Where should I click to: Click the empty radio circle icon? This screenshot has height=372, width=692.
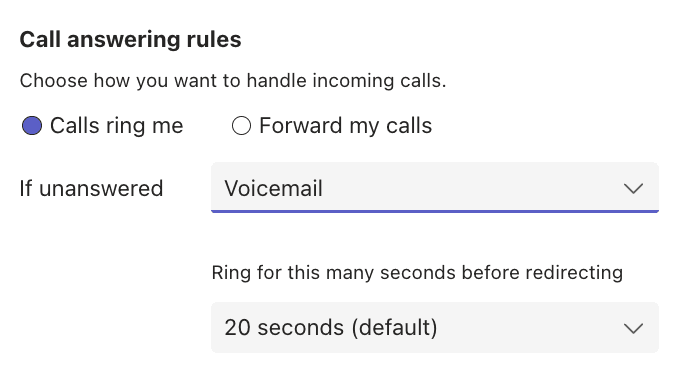pos(241,126)
